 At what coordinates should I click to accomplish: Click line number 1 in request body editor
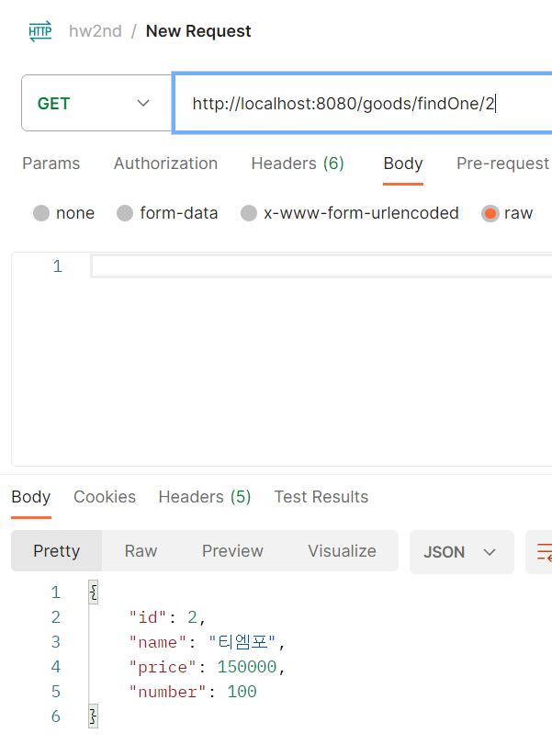click(57, 266)
